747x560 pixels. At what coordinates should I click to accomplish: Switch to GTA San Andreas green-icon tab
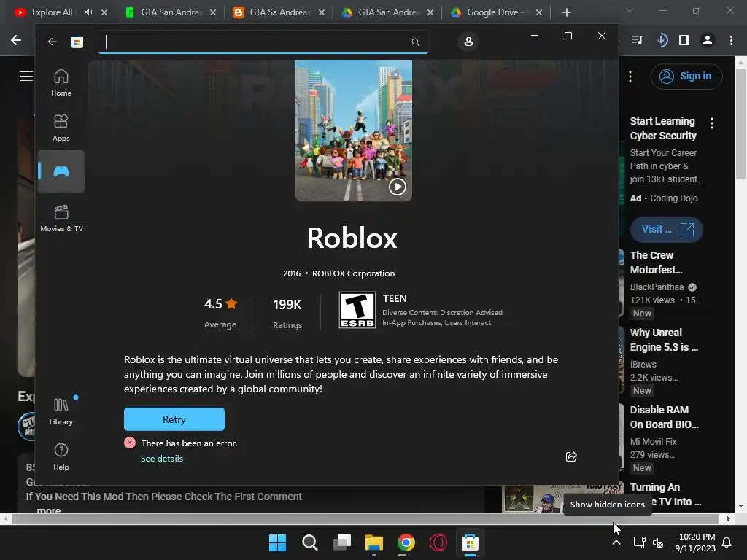coord(171,12)
